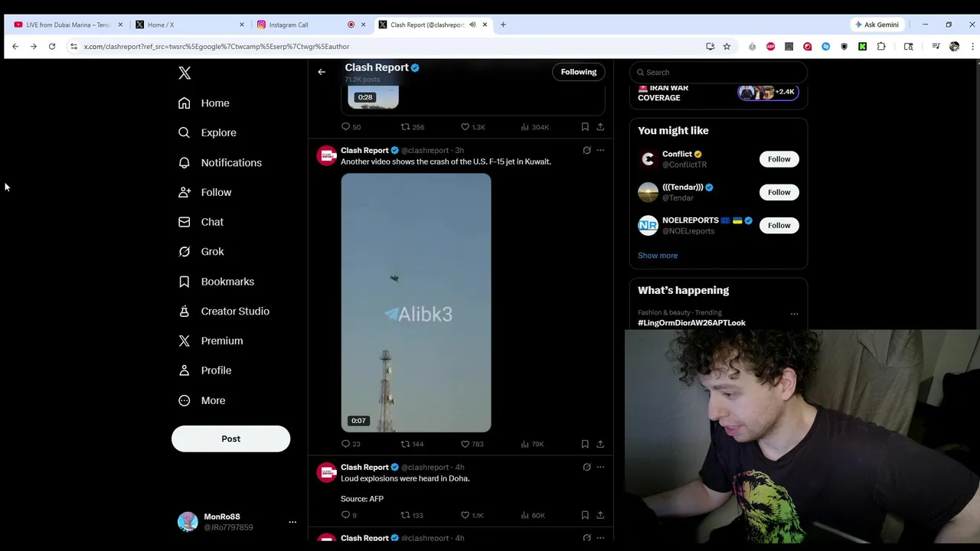Bookmark the F-15 Kuwait post

coord(585,444)
